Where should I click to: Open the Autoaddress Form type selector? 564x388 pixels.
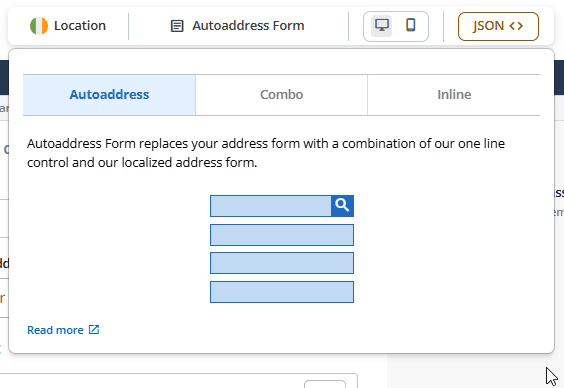(237, 26)
